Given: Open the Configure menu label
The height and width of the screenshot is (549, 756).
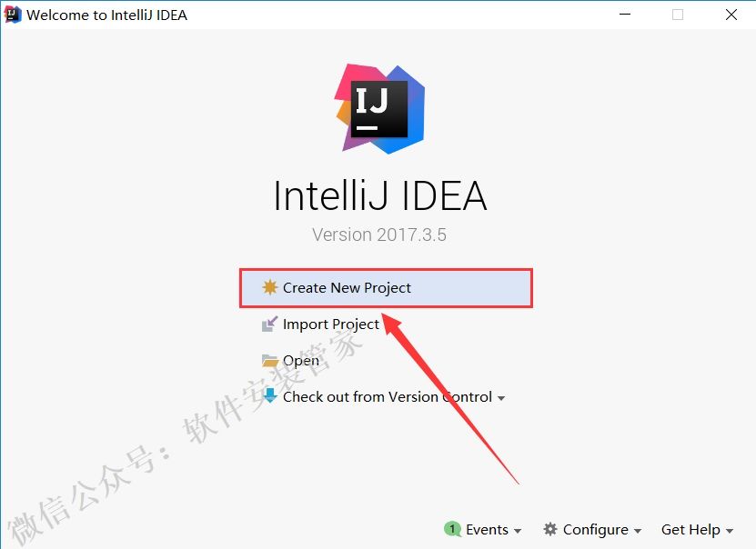Looking at the screenshot, I should click(x=596, y=530).
